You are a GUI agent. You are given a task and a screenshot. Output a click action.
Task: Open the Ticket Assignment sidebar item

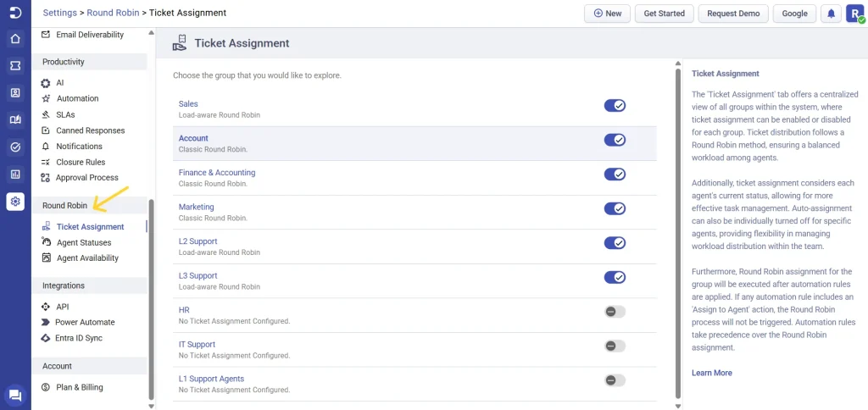[x=90, y=227]
